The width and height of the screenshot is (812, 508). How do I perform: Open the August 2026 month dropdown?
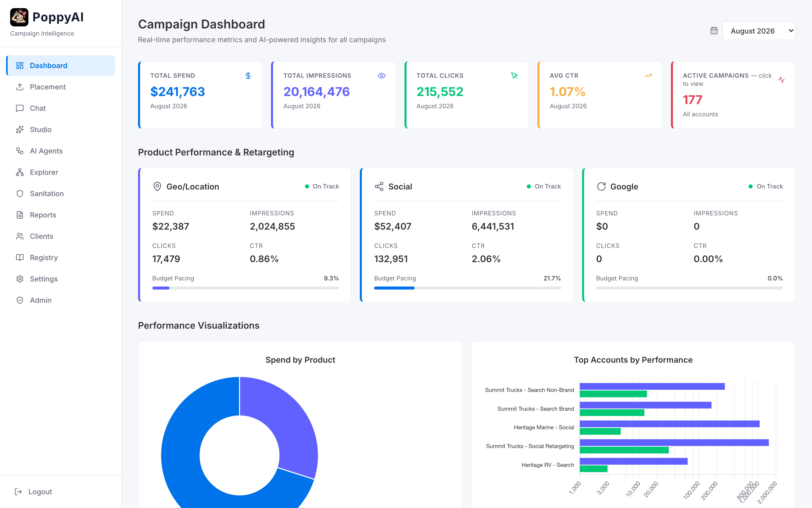click(x=759, y=31)
